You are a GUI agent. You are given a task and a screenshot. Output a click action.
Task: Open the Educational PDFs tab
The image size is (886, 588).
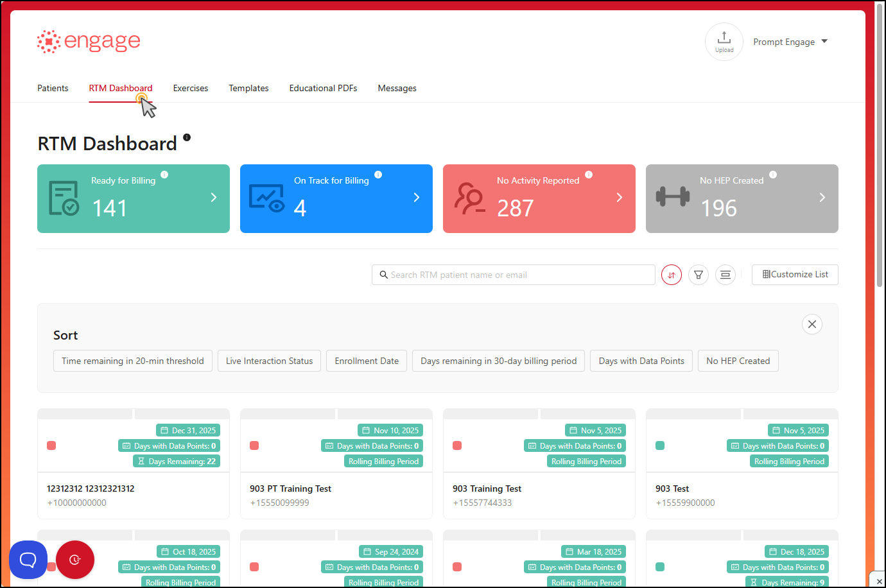[x=323, y=89]
